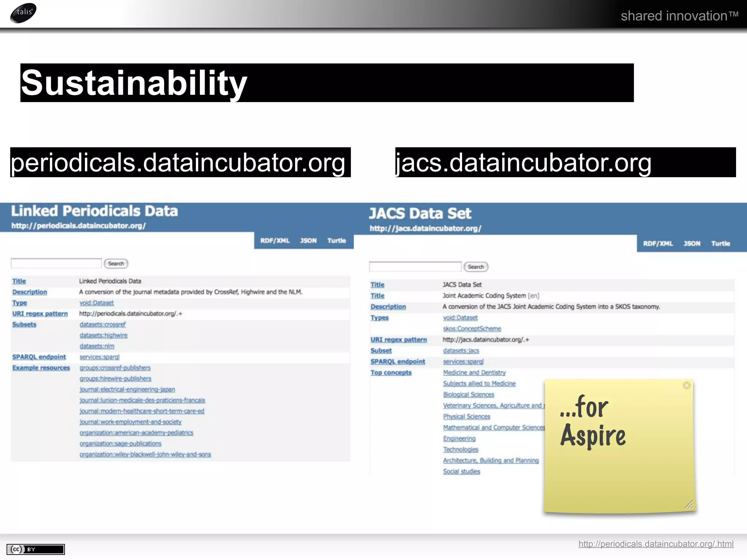Image resolution: width=747 pixels, height=560 pixels.
Task: Click SPARQL endpoint label in JACS page
Action: point(398,362)
